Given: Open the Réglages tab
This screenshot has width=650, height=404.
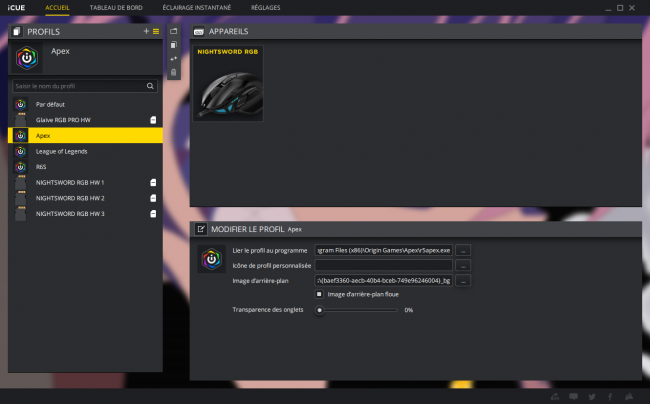Looking at the screenshot, I should (x=266, y=7).
